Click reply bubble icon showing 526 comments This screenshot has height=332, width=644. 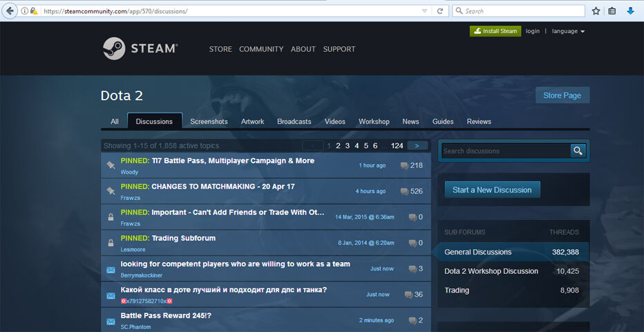(404, 192)
